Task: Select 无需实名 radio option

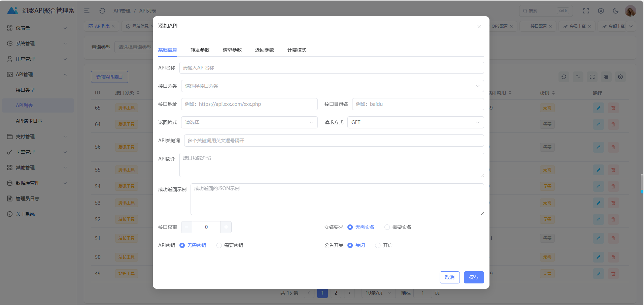Action: point(361,227)
